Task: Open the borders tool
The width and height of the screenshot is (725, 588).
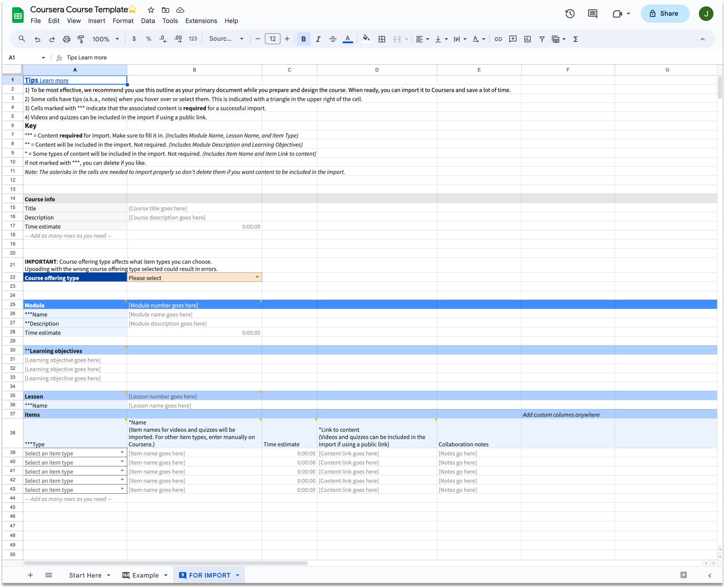Action: point(382,39)
